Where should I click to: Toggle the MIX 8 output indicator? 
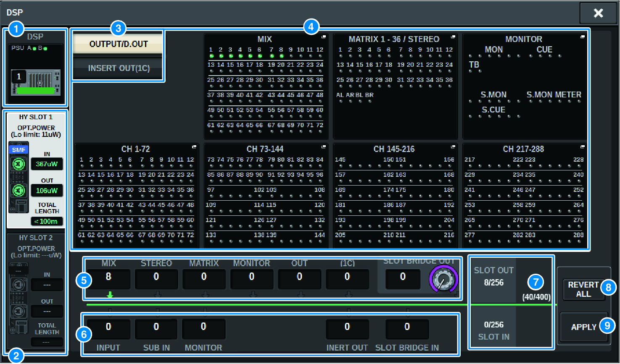[281, 56]
